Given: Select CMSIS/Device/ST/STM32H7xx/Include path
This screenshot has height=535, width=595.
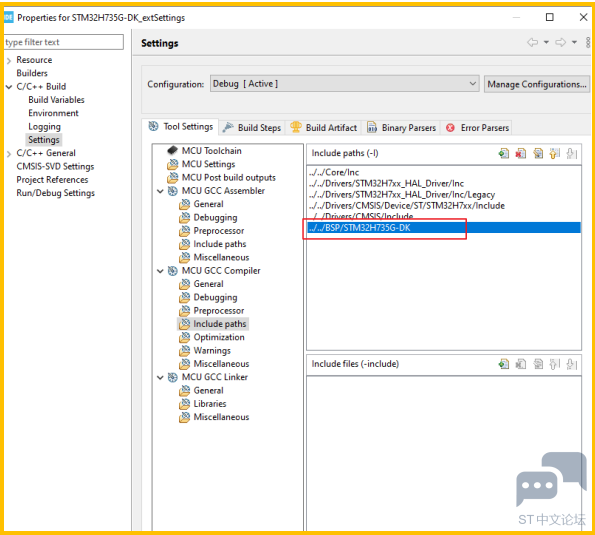Looking at the screenshot, I should [x=407, y=206].
